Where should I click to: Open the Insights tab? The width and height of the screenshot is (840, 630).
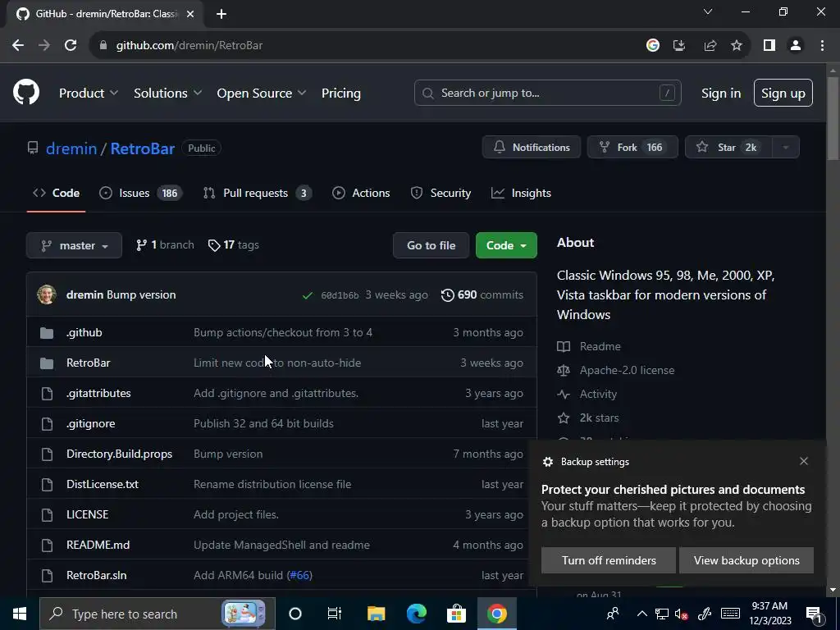pos(521,193)
